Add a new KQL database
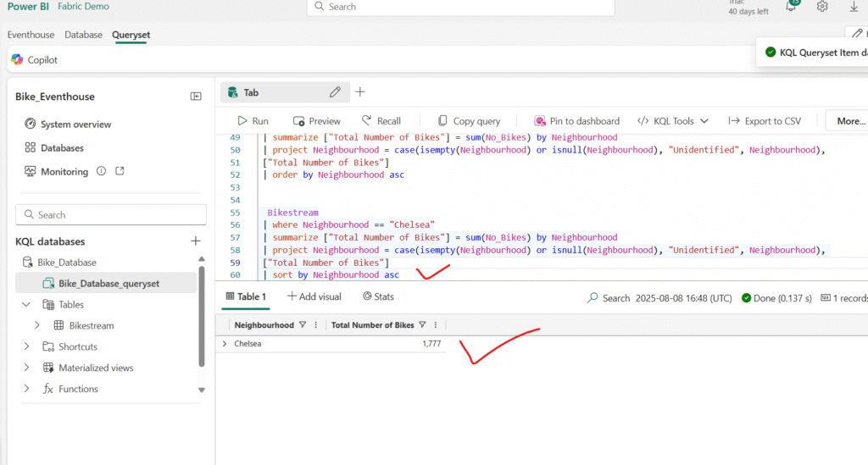This screenshot has height=465, width=868. click(196, 241)
